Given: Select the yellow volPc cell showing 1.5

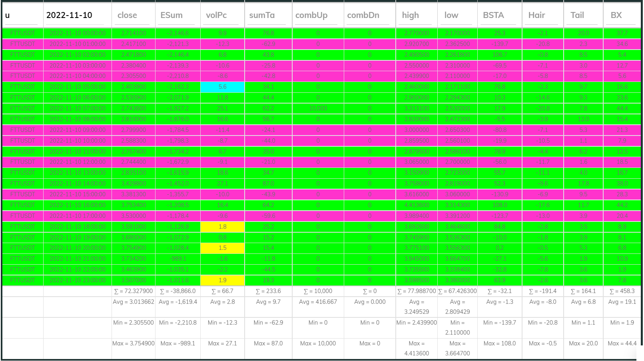Looking at the screenshot, I should (x=223, y=248).
